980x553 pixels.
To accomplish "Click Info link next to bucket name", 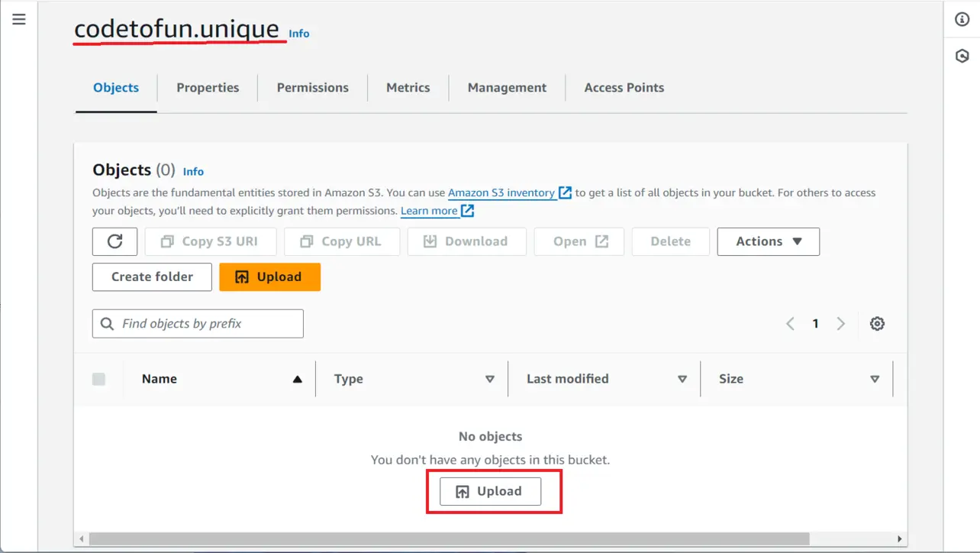I will [299, 34].
